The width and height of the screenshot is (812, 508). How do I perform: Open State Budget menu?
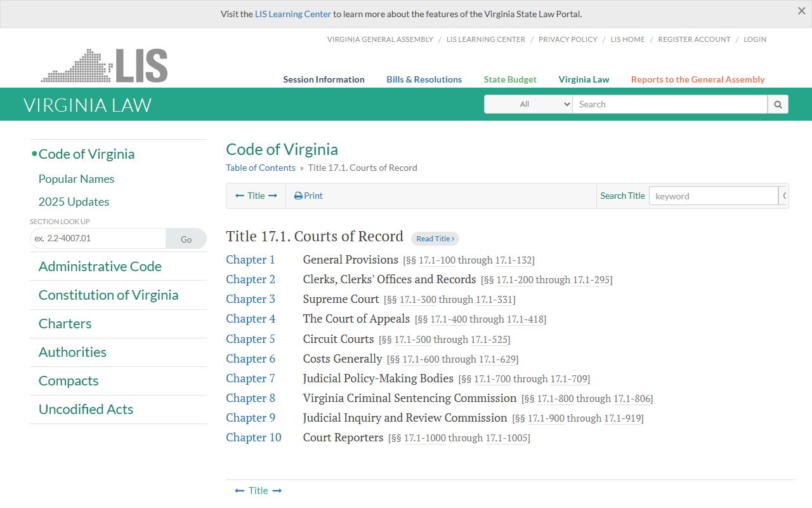510,79
